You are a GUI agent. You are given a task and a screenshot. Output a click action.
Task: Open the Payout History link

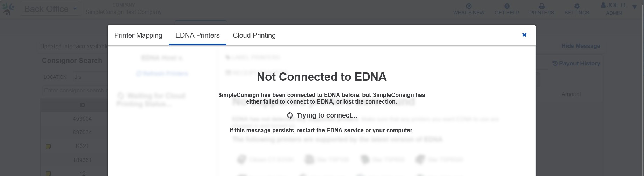click(x=576, y=63)
